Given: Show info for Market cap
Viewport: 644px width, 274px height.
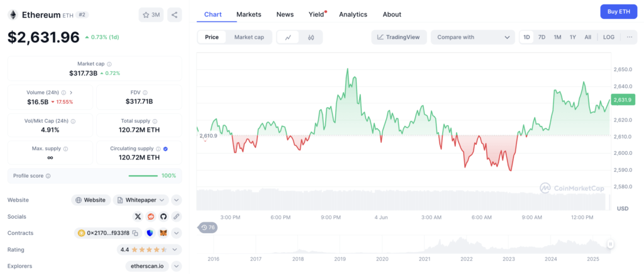Looking at the screenshot, I should click(x=109, y=64).
